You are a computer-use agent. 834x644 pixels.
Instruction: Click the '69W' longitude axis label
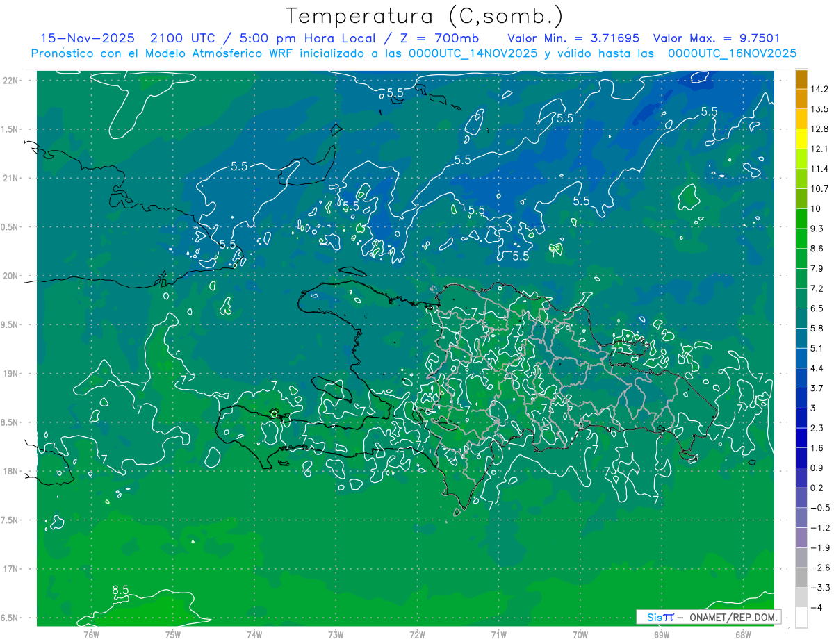tap(662, 635)
